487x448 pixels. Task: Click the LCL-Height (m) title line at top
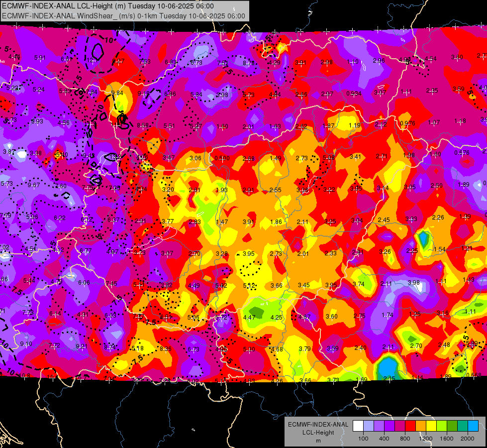tap(108, 6)
